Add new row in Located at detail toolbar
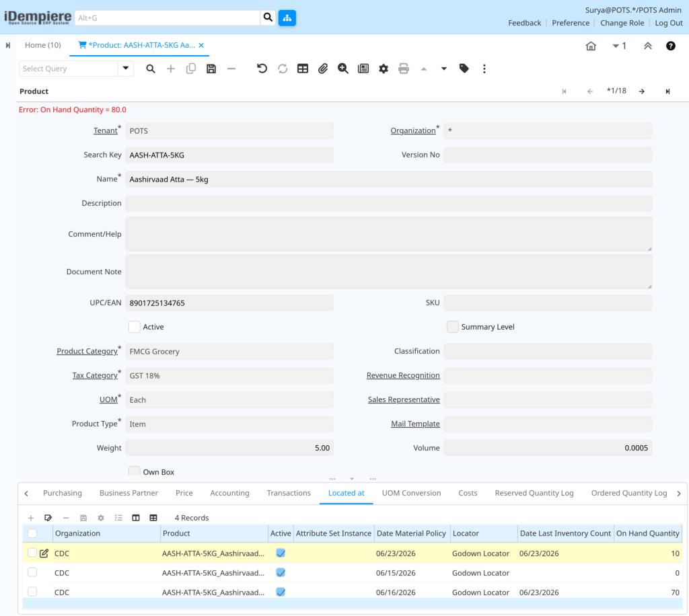 click(x=31, y=518)
